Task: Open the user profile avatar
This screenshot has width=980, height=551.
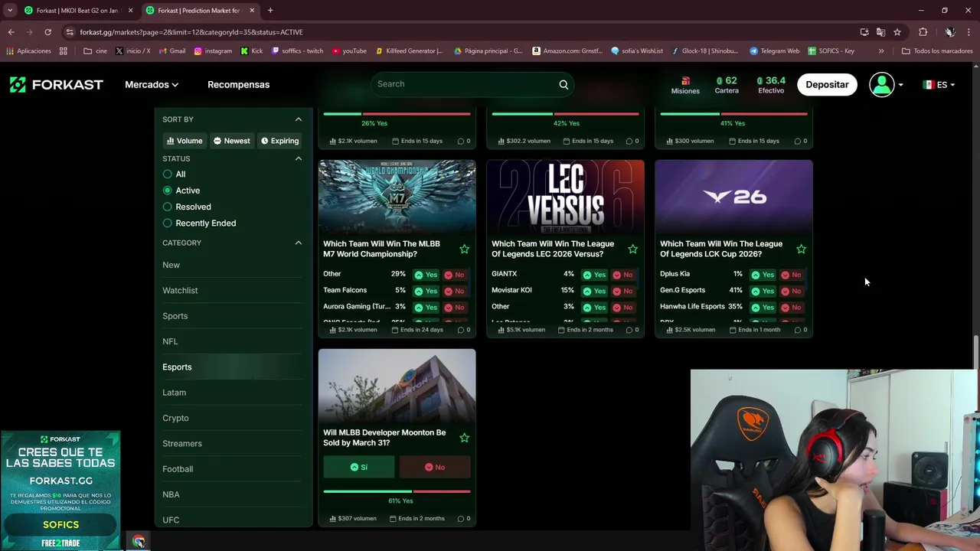Action: coord(882,84)
